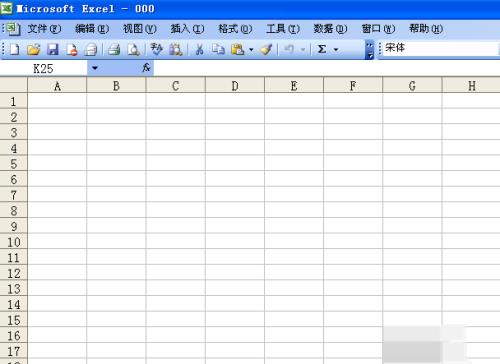Click the workbook icon in menu bar
This screenshot has width=500, height=364.
click(13, 29)
